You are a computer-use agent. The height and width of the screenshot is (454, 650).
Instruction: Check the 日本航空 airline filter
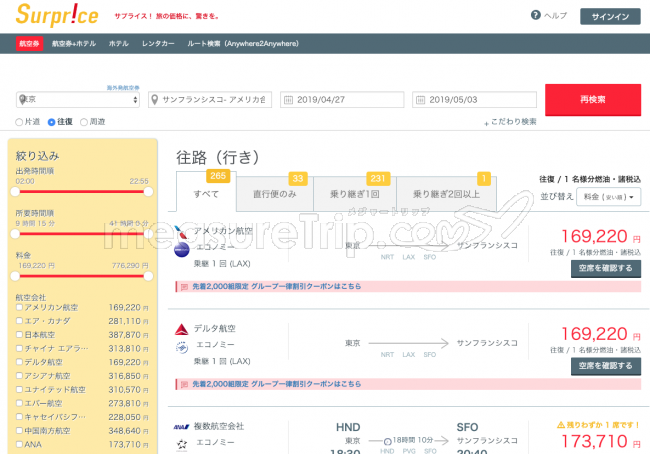pos(19,335)
